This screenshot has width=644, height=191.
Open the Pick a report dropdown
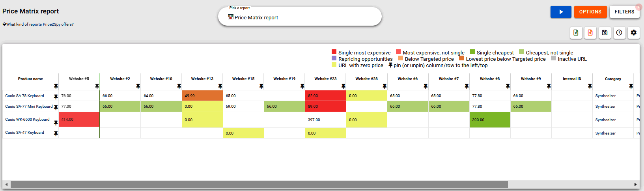tap(300, 17)
